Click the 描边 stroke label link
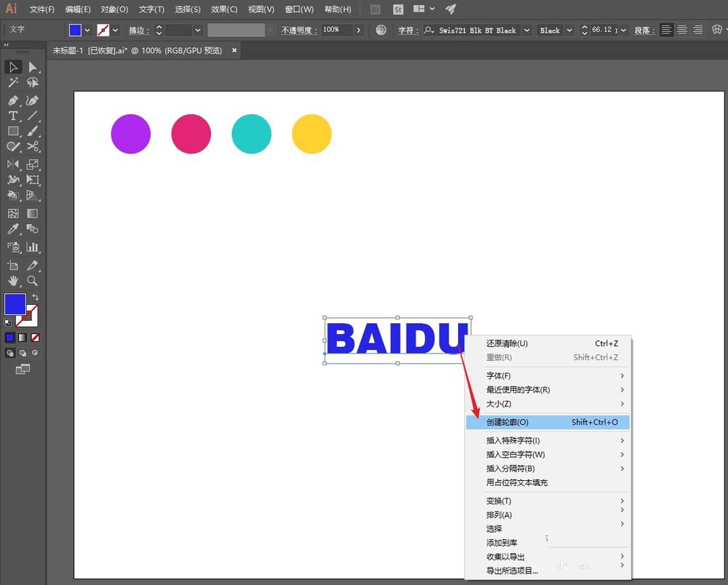The width and height of the screenshot is (728, 585). pos(139,31)
